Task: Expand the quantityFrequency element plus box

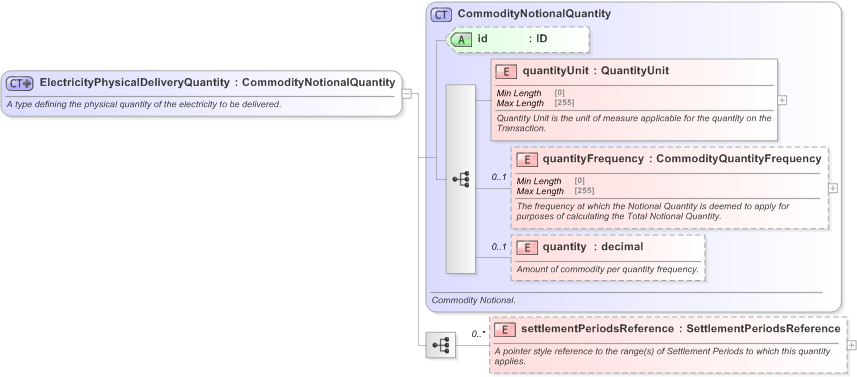Action: 832,188
